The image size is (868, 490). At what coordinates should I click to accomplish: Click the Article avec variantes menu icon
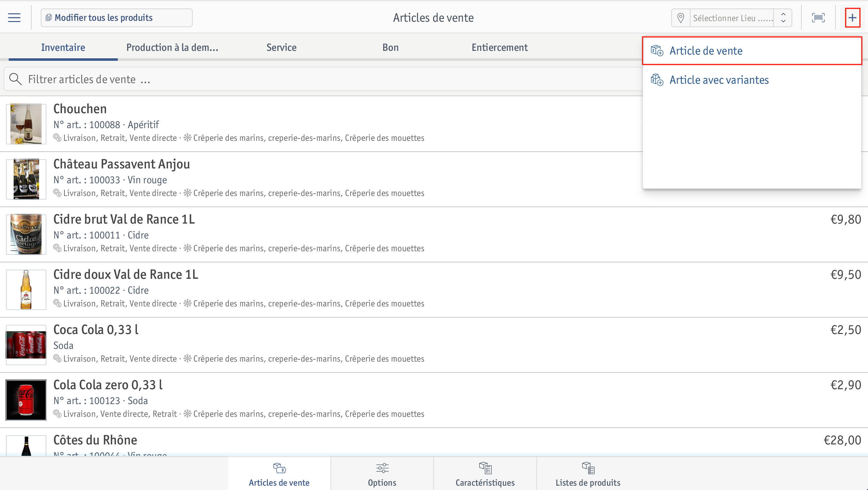point(657,80)
